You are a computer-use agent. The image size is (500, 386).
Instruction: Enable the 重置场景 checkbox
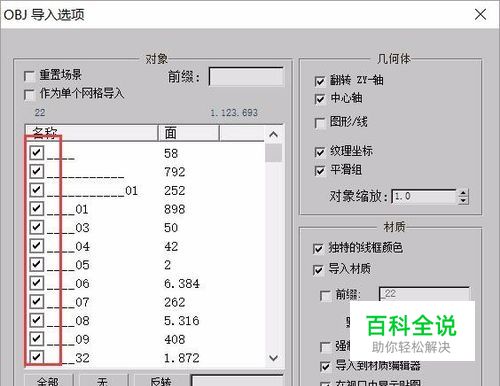(x=30, y=76)
